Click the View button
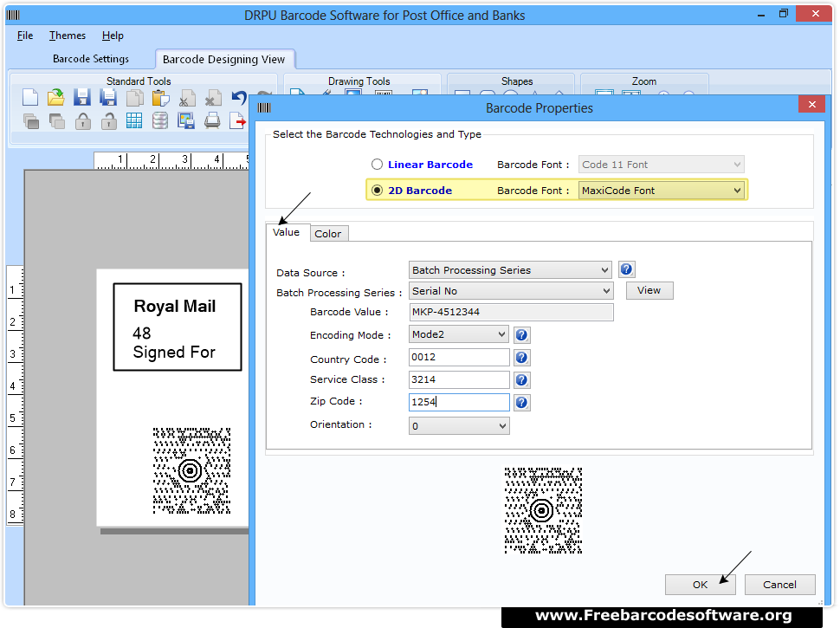 pos(649,290)
